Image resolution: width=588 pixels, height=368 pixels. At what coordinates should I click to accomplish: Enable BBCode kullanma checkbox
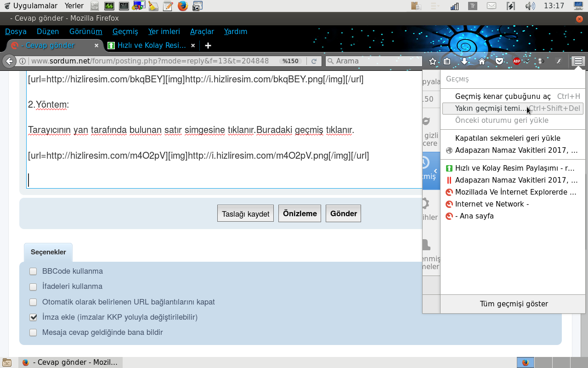pyautogui.click(x=33, y=271)
